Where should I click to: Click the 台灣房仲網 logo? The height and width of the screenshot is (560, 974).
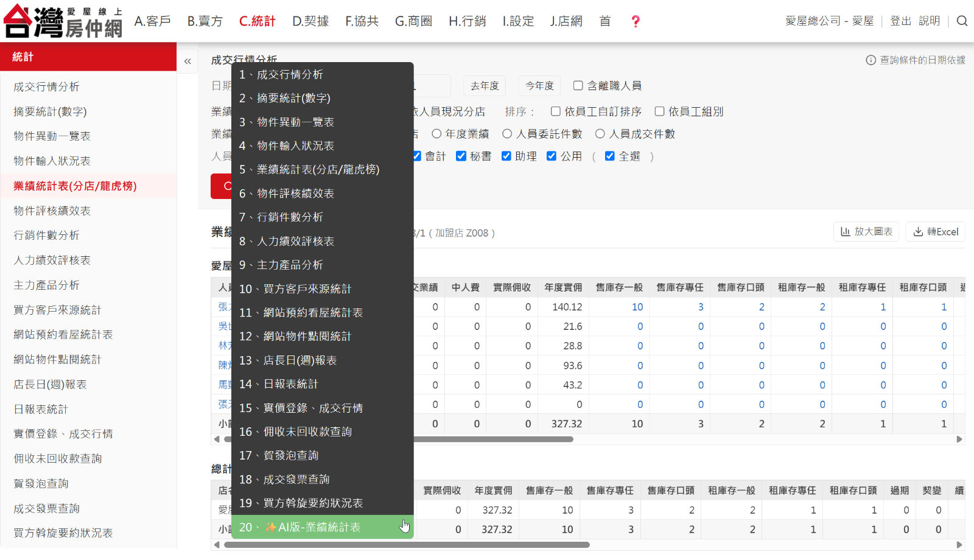click(63, 21)
